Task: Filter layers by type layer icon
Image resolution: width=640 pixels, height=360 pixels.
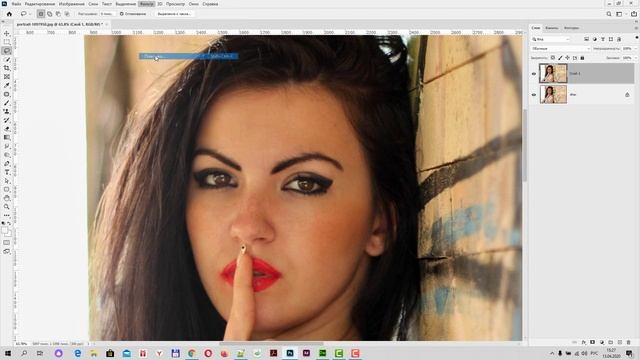Action: pyautogui.click(x=603, y=39)
